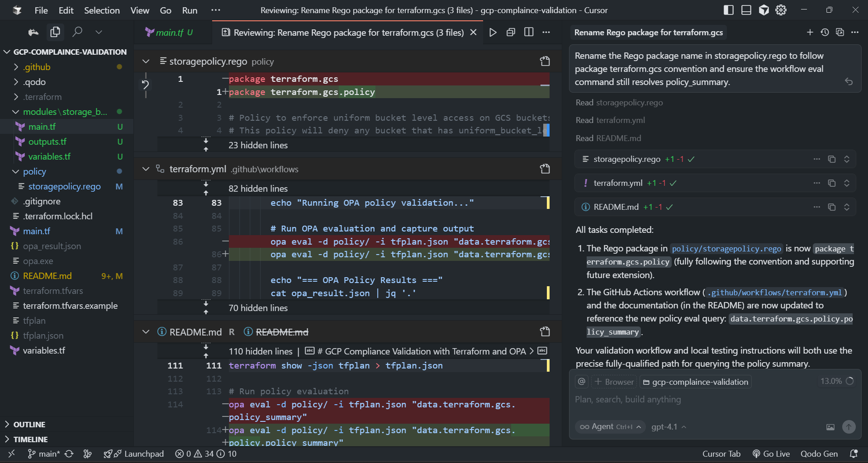Click the @ add context button

[x=582, y=382]
